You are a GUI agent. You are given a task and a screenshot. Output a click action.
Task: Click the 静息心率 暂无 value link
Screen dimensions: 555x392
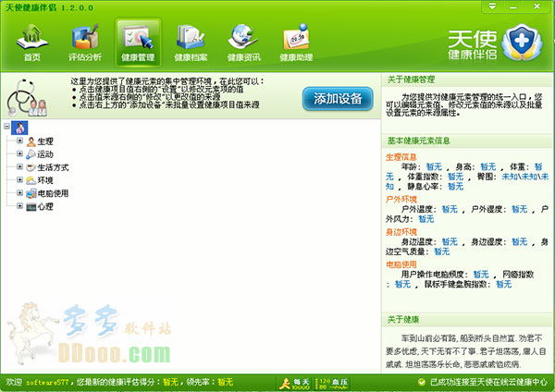(455, 187)
